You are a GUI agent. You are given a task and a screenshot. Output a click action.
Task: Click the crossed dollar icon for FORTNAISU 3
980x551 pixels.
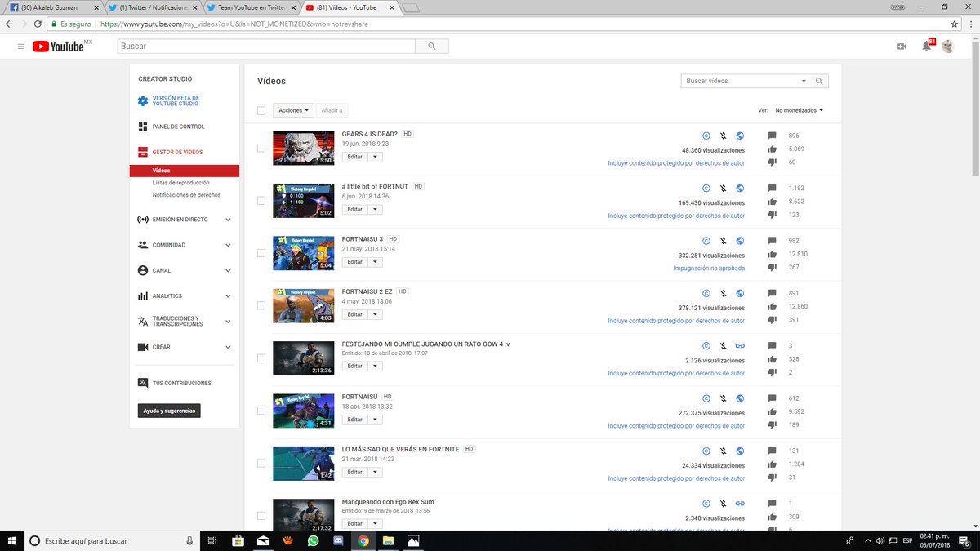723,241
